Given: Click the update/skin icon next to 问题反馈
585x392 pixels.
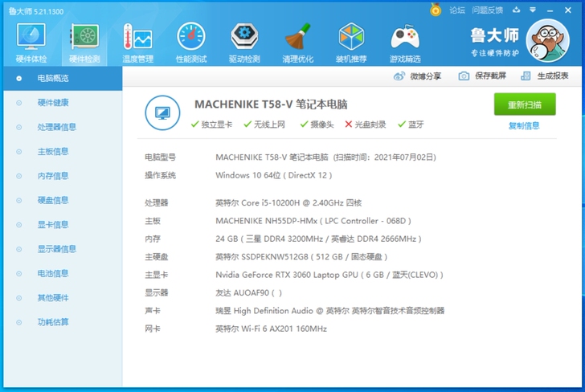Looking at the screenshot, I should 517,10.
